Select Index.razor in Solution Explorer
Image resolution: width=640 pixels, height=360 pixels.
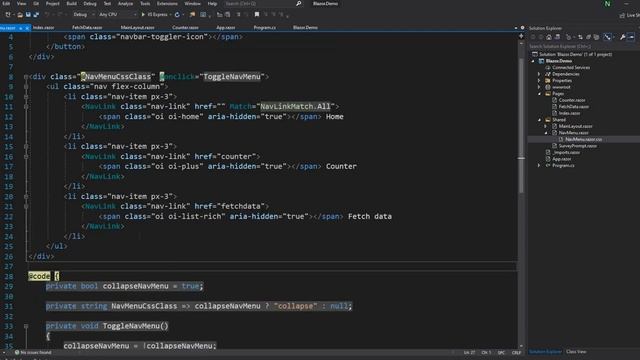[569, 113]
